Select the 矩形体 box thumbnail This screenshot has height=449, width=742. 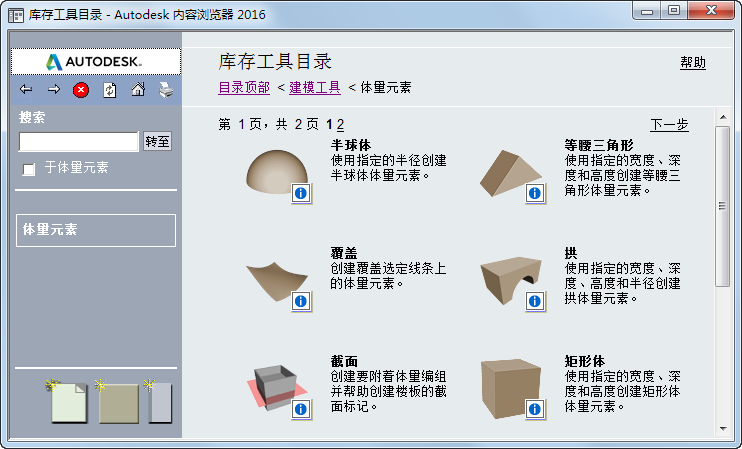click(510, 389)
